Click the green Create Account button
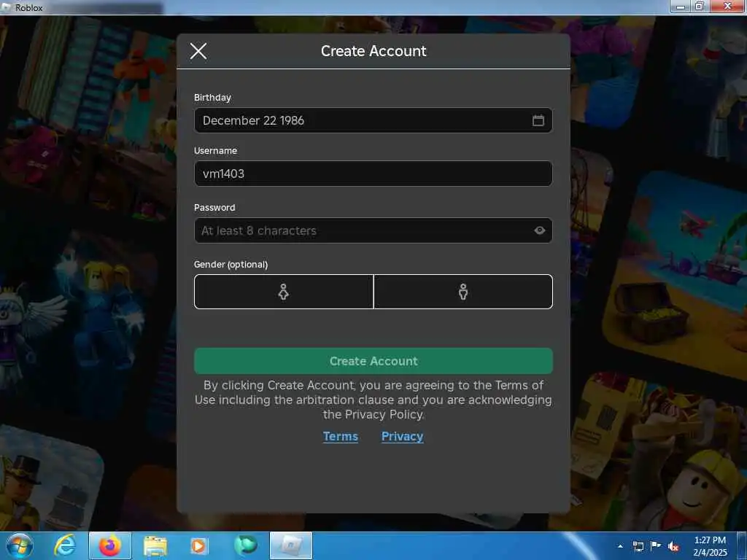The height and width of the screenshot is (560, 747). pos(373,361)
